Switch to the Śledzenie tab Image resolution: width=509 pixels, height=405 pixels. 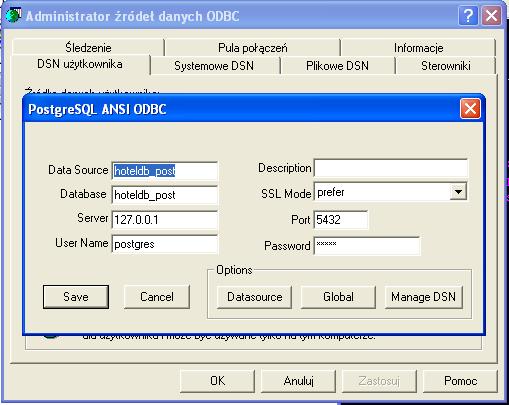click(x=88, y=47)
